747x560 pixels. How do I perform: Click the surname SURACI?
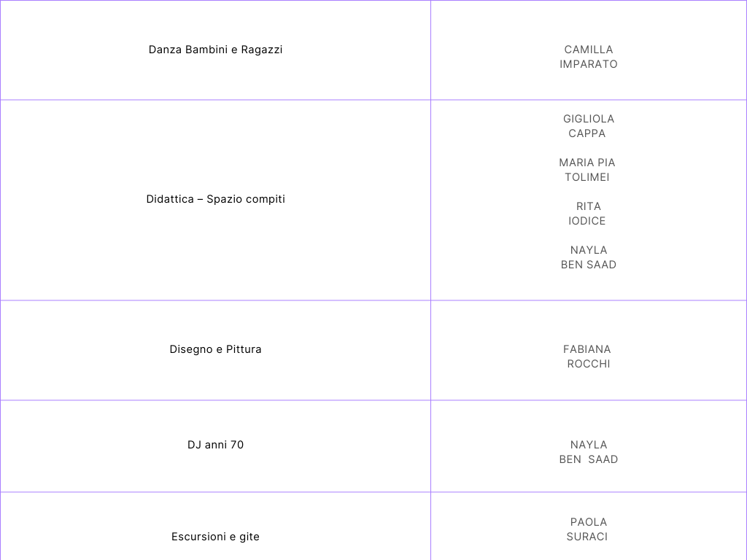point(587,537)
